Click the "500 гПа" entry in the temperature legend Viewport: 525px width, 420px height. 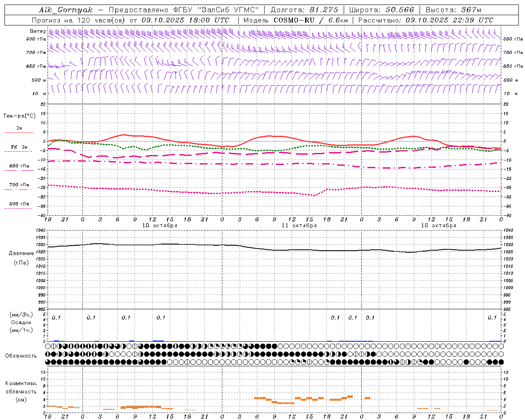(19, 204)
